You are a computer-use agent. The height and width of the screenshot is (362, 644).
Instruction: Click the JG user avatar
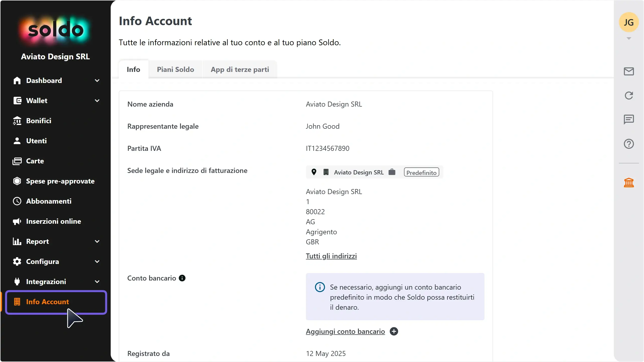click(629, 22)
